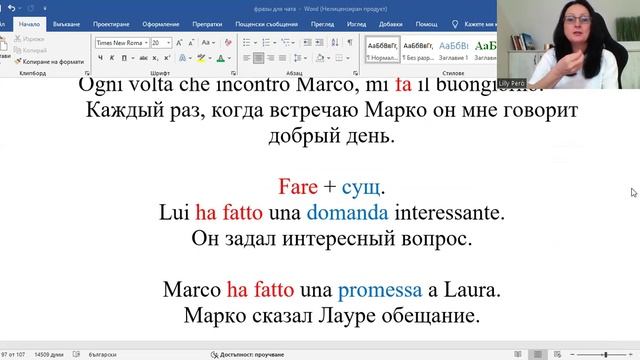Open the Изглед tab
This screenshot has width=640, height=360.
pos(356,24)
